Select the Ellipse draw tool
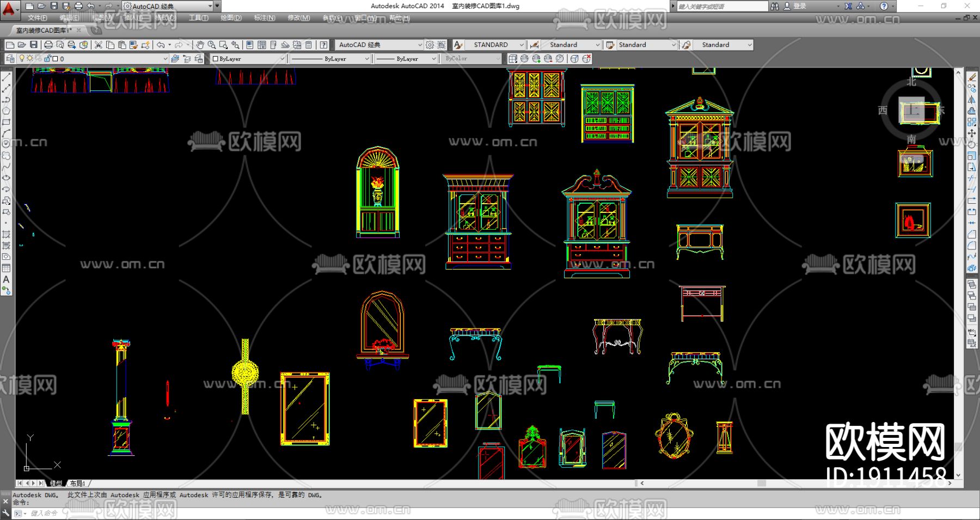The height and width of the screenshot is (520, 980). [x=7, y=178]
